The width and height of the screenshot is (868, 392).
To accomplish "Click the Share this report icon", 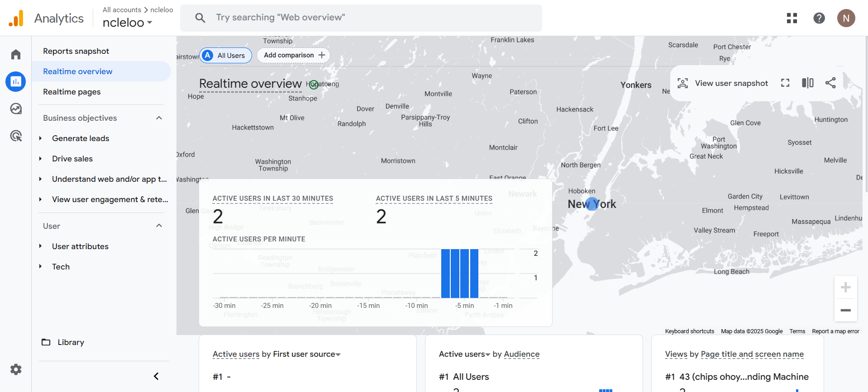I will pos(830,83).
